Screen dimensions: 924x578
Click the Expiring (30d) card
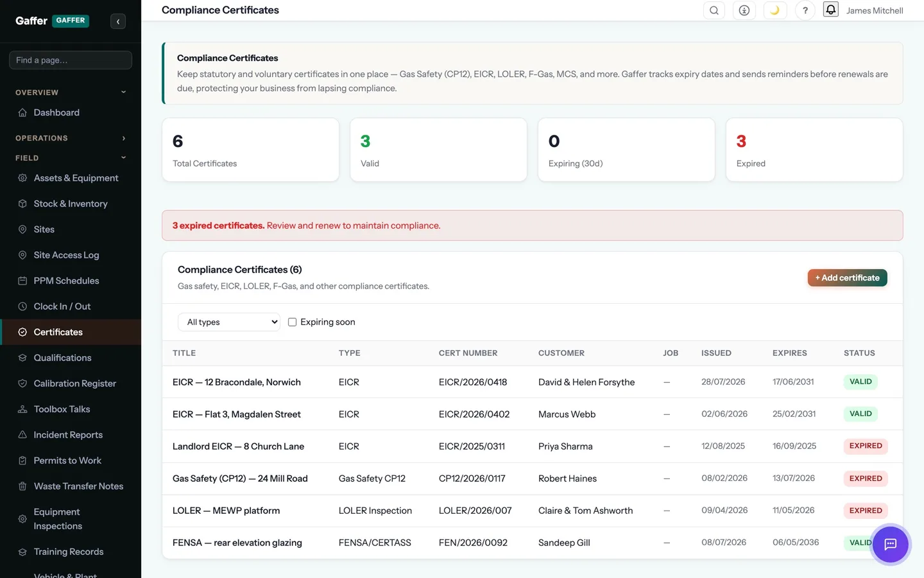pyautogui.click(x=626, y=150)
